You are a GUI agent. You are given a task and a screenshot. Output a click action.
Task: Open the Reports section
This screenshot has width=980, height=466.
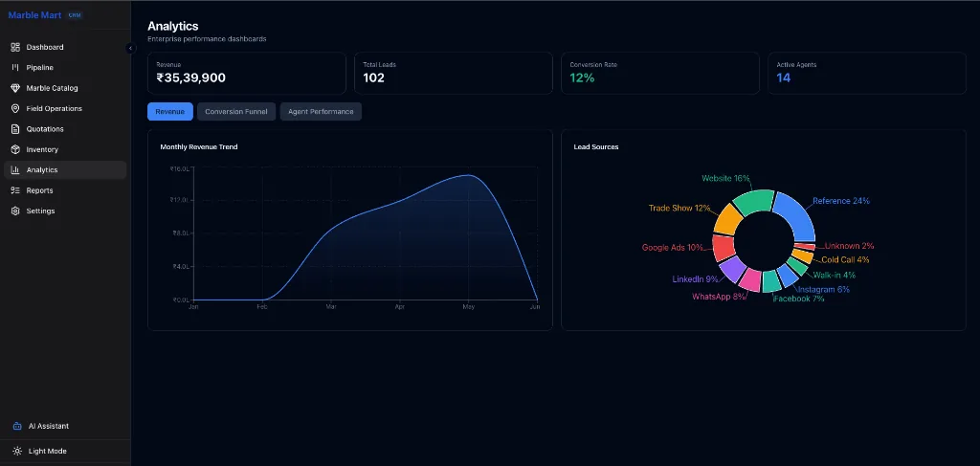pyautogui.click(x=65, y=190)
